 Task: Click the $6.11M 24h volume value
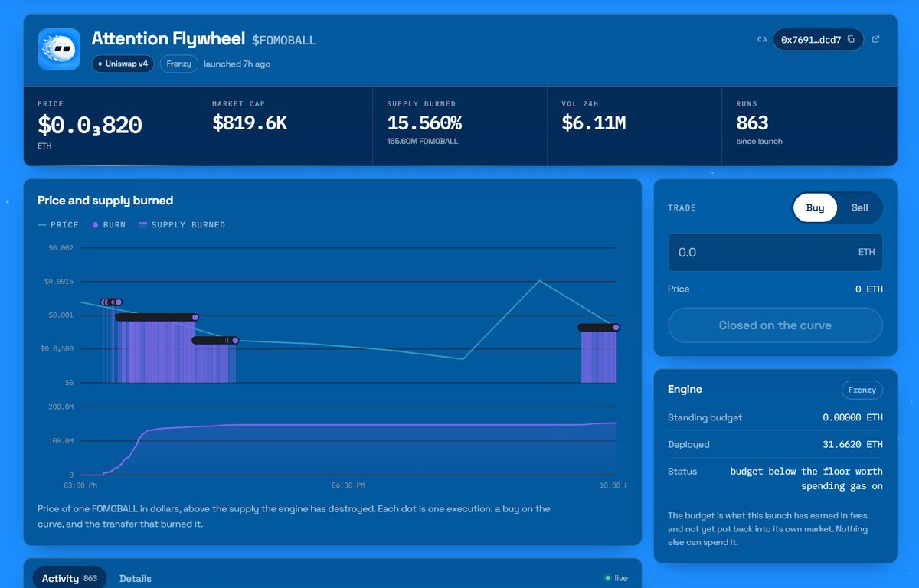[x=594, y=122]
